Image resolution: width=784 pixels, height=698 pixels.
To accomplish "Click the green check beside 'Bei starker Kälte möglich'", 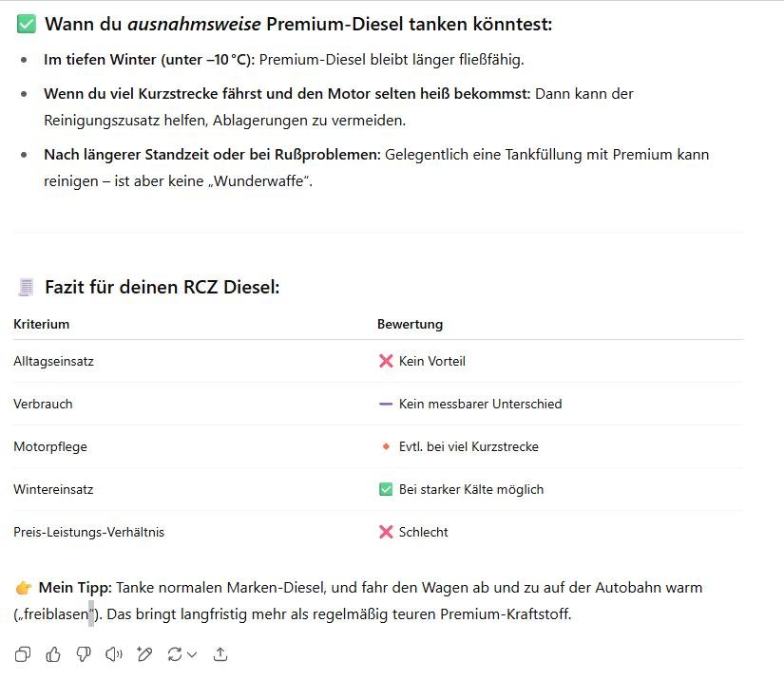I will (386, 489).
